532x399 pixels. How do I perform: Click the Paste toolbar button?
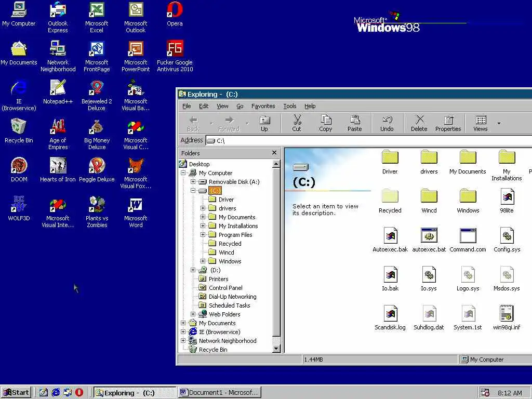354,123
